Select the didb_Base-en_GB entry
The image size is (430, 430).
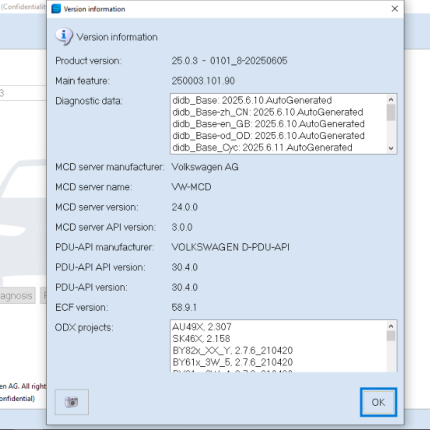[268, 124]
